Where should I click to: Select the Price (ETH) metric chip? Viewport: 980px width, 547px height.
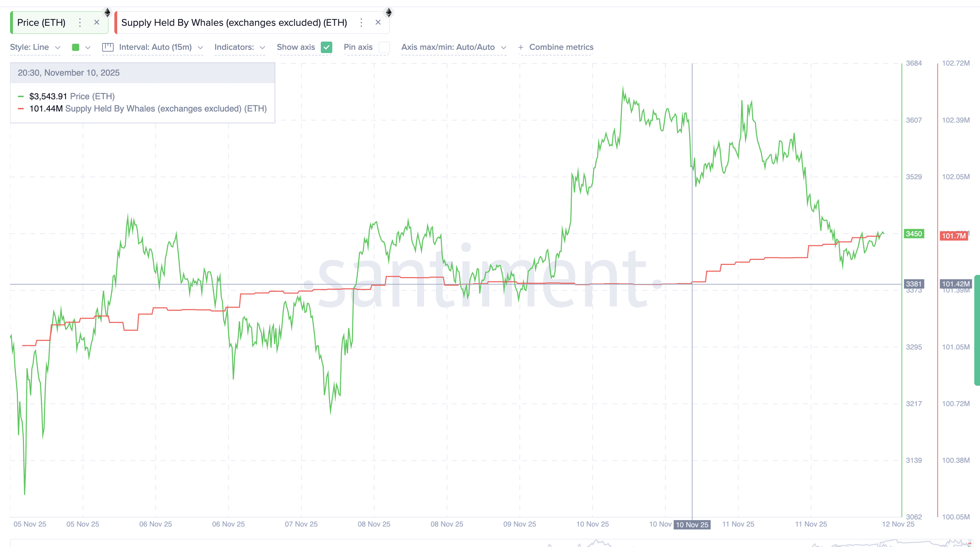[42, 23]
